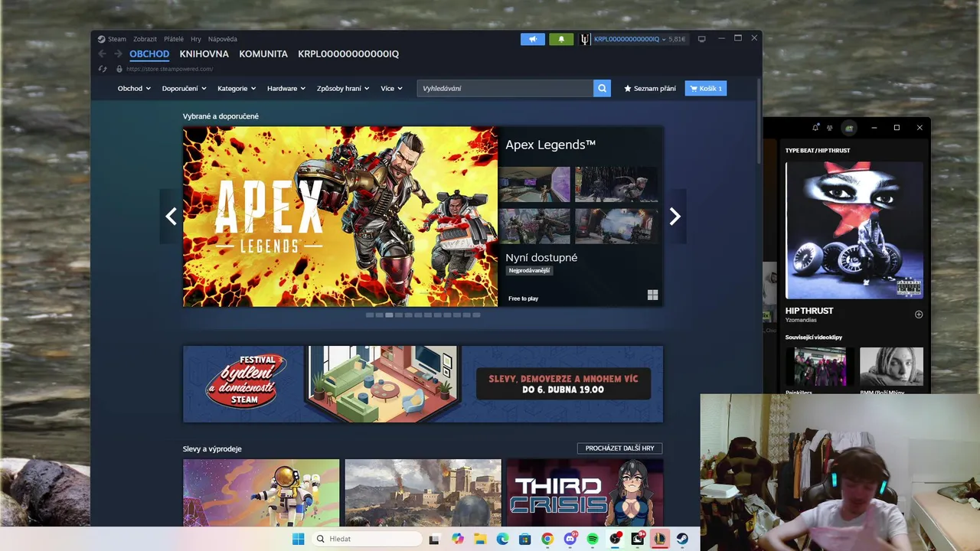Switch to Spotify from taskbar
This screenshot has height=551, width=980.
[593, 539]
